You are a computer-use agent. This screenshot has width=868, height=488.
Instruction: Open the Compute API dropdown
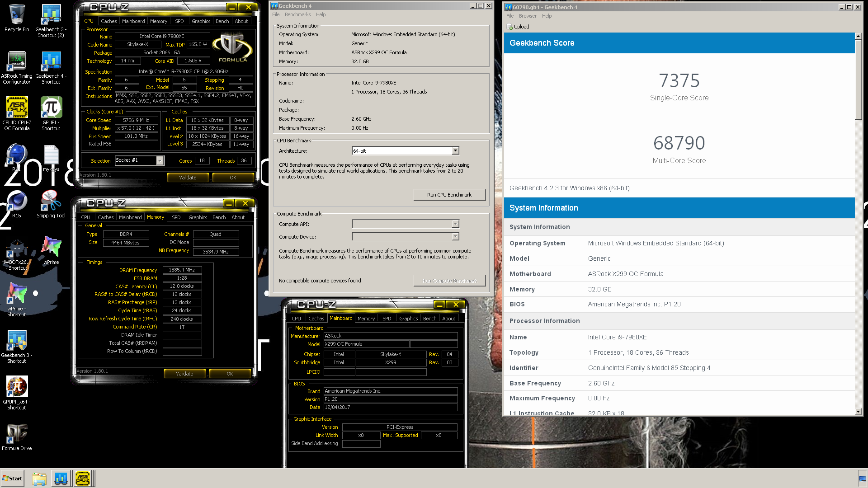tap(455, 224)
